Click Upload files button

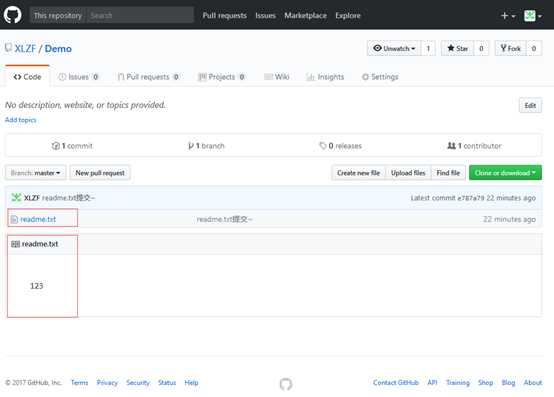[x=408, y=173]
